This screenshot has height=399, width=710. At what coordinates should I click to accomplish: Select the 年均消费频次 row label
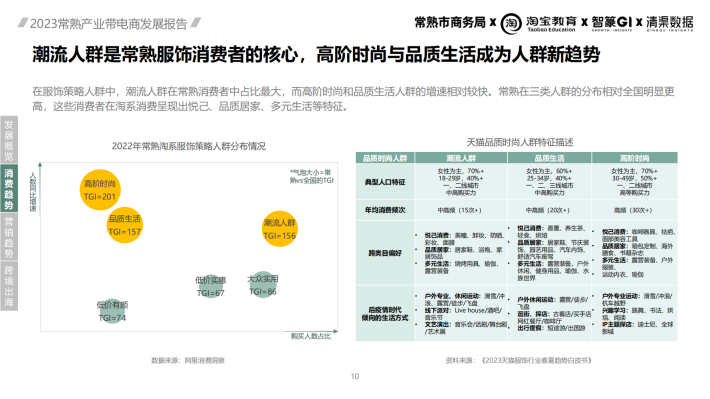tap(385, 210)
